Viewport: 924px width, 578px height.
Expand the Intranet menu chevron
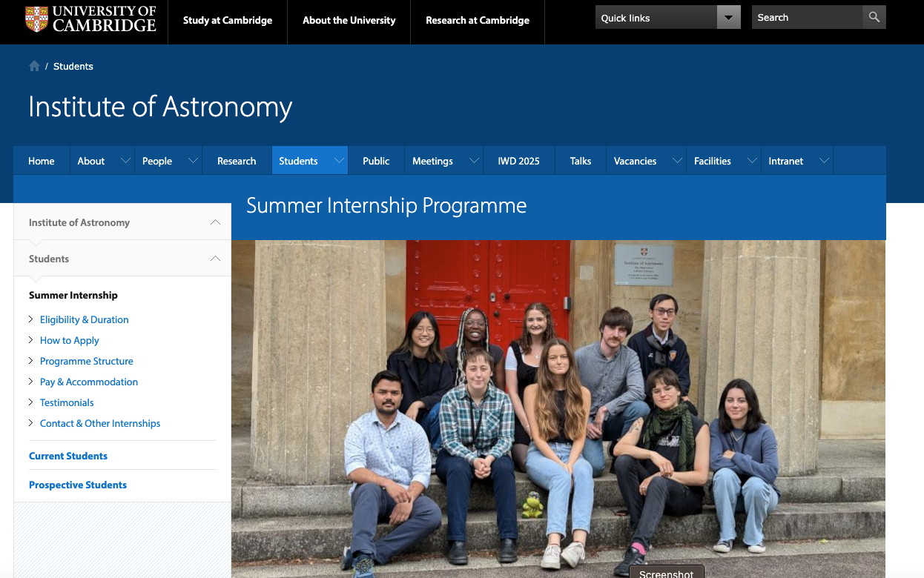(x=824, y=161)
